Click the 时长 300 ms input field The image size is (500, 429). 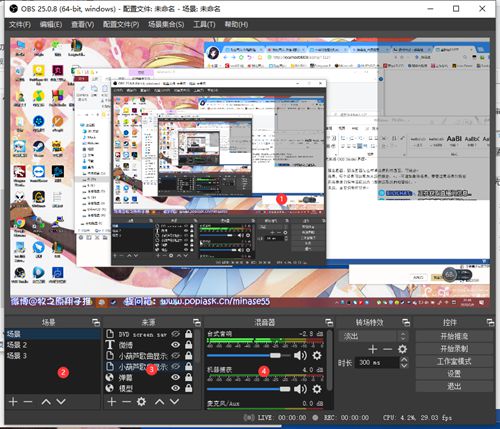click(x=377, y=362)
